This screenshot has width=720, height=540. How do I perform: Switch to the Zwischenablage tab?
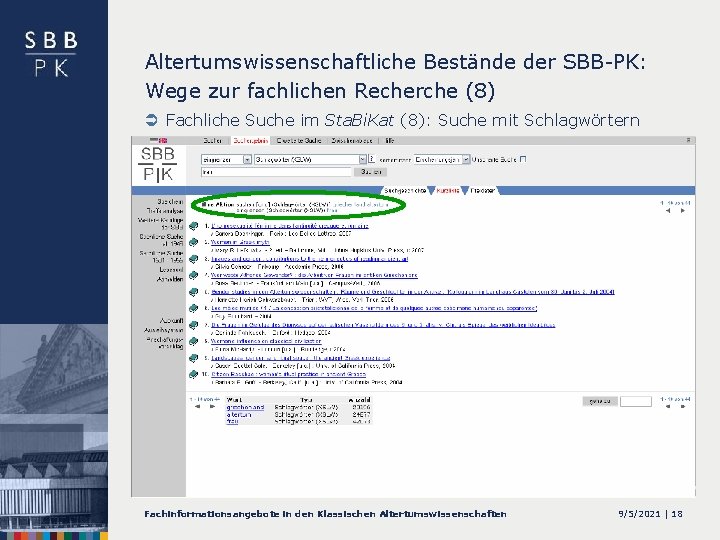tap(352, 141)
